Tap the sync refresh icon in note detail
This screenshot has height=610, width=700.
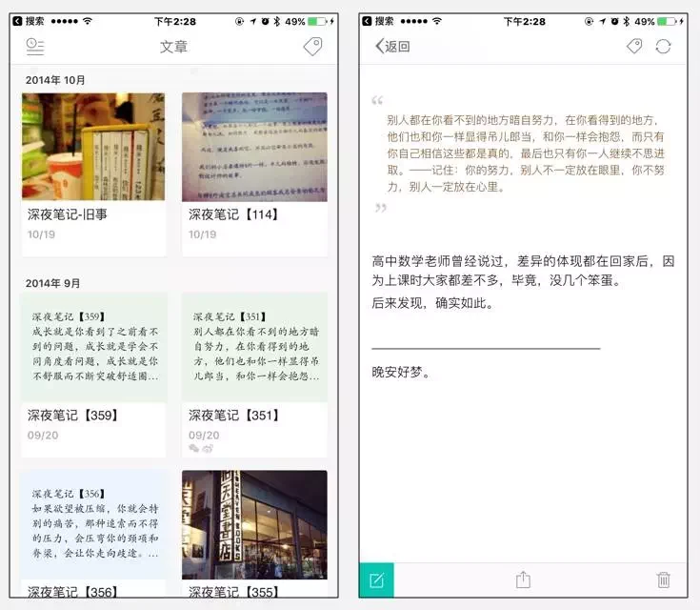tap(663, 47)
